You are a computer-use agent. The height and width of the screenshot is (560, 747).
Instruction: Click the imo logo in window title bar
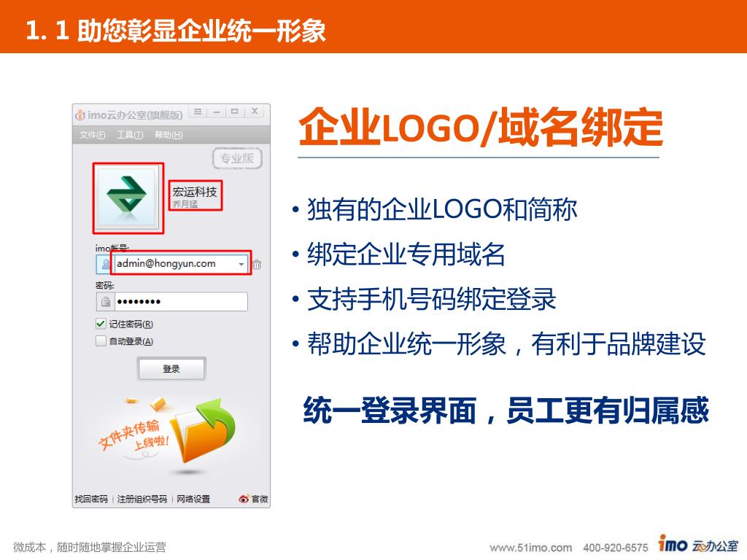[80, 115]
